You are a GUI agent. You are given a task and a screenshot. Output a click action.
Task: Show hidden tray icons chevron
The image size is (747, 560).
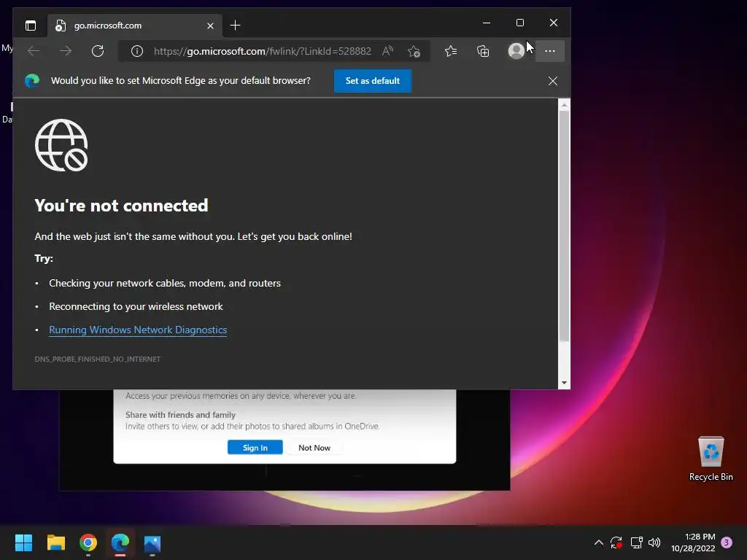tap(599, 542)
